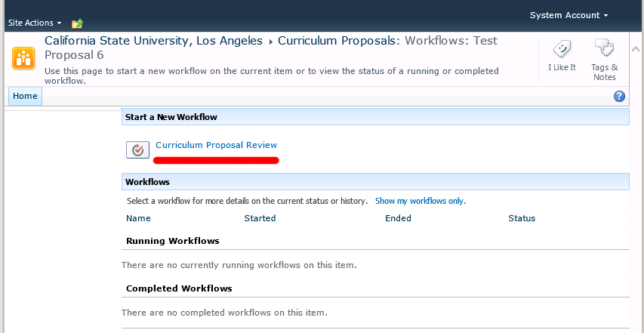This screenshot has height=333, width=644.
Task: Click the Start a New Workflow header
Action: point(171,117)
